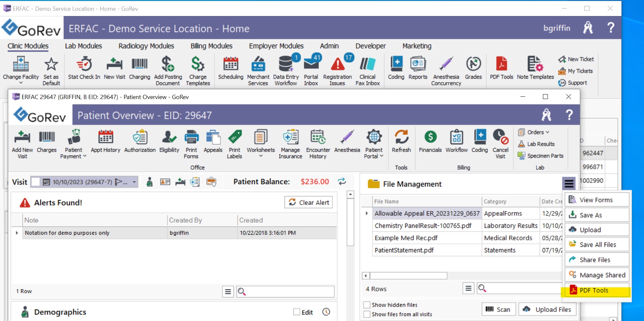Click File Management horizontal scrollbar

[x=409, y=276]
